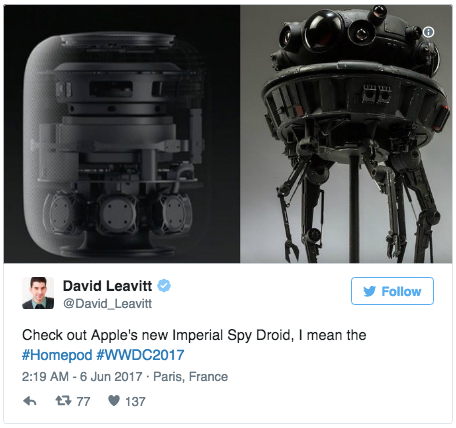This screenshot has height=428, width=456.
Task: Click the Twitter bird in Follow button
Action: (370, 291)
